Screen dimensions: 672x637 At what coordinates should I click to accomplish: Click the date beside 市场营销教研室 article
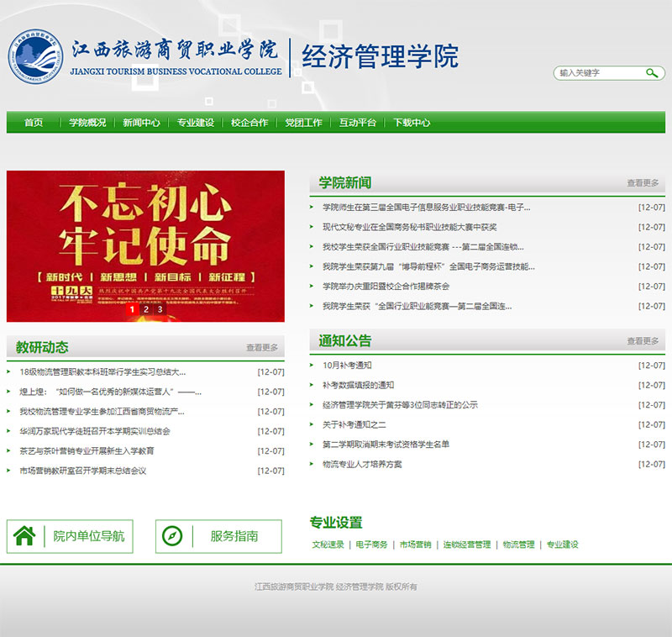[270, 471]
